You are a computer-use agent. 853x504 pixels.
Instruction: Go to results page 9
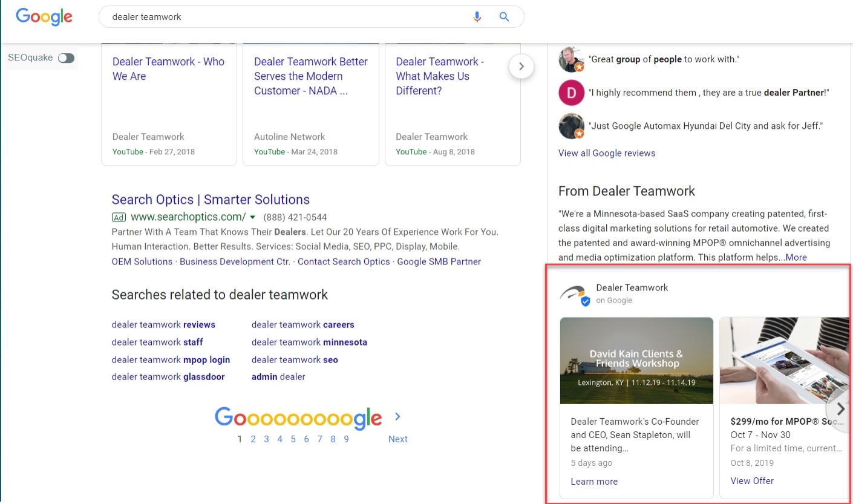tap(346, 439)
